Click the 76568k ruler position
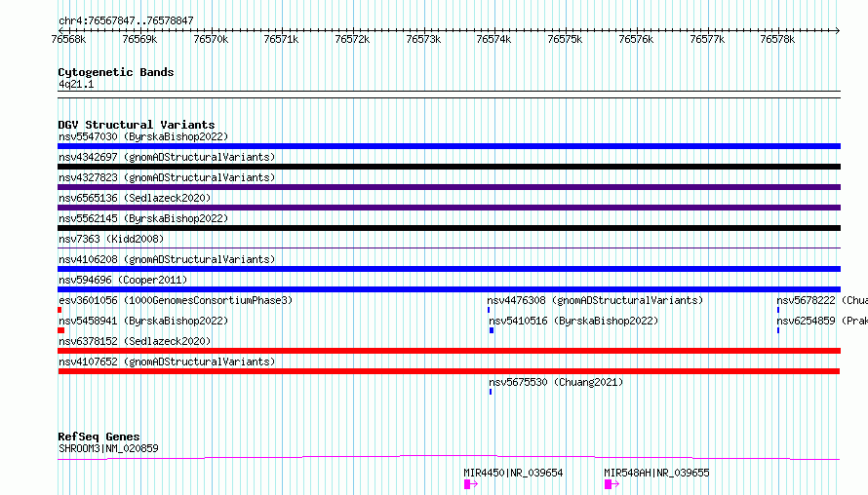 (x=68, y=39)
